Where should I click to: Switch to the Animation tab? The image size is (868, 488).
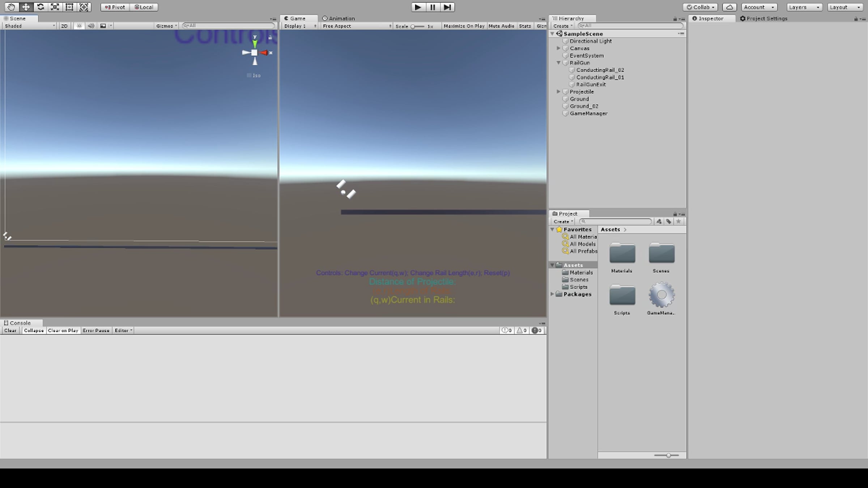[x=339, y=18]
